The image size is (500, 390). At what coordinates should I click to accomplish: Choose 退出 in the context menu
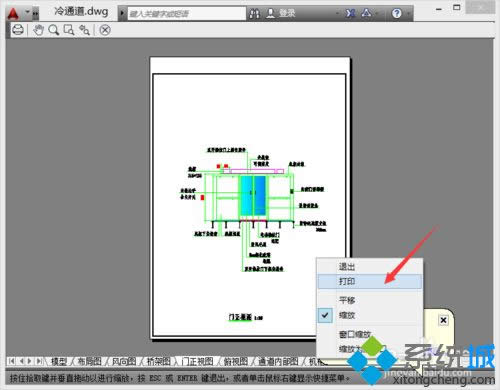pos(370,267)
